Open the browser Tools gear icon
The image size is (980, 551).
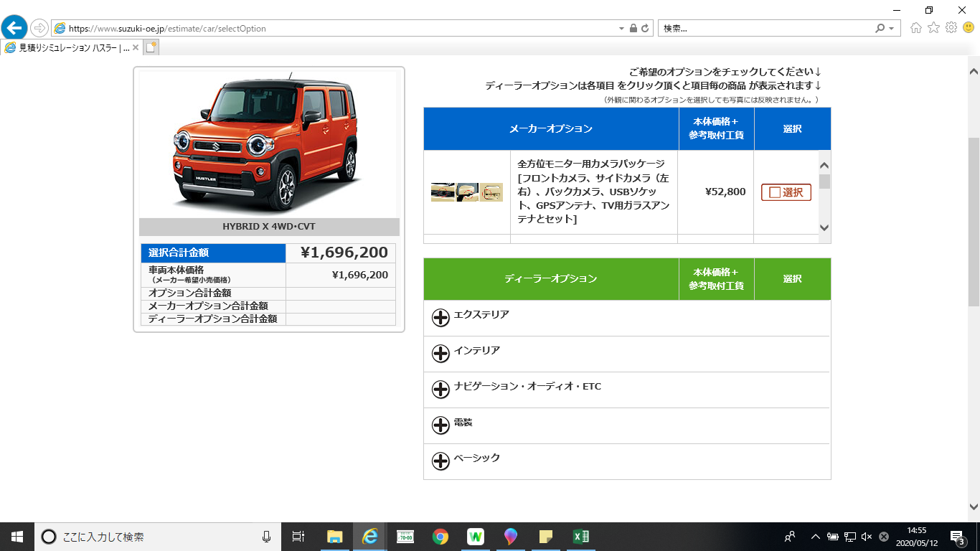coord(951,28)
